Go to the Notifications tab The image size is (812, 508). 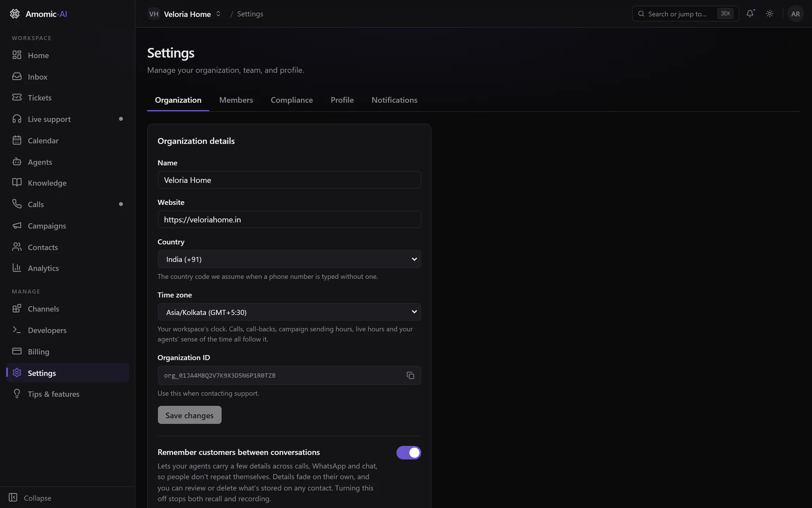point(394,100)
